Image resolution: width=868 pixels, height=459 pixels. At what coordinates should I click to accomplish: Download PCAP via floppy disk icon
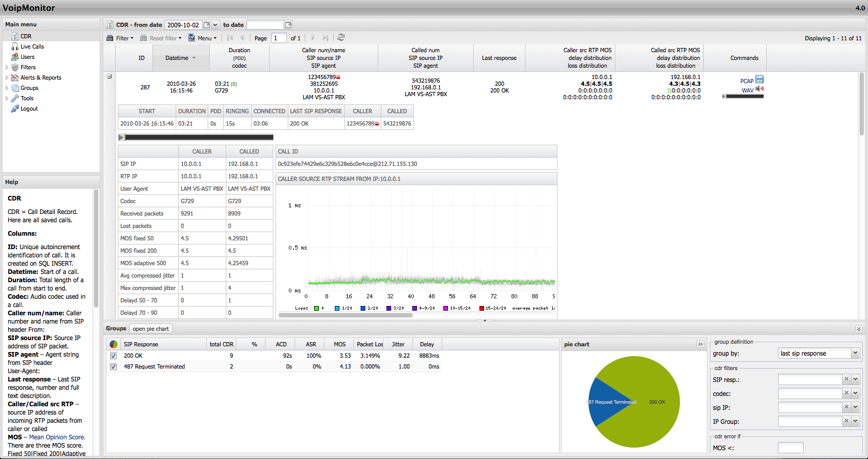[x=760, y=80]
